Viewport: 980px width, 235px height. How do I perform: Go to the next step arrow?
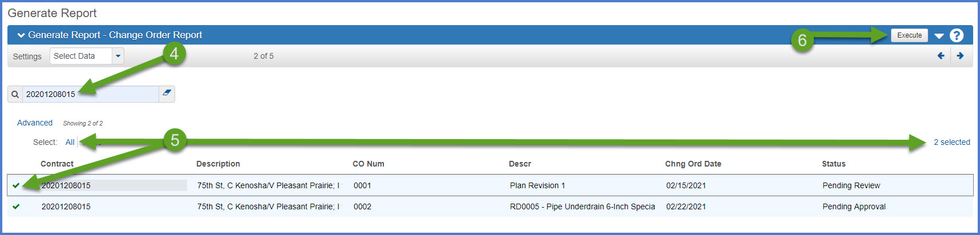960,56
